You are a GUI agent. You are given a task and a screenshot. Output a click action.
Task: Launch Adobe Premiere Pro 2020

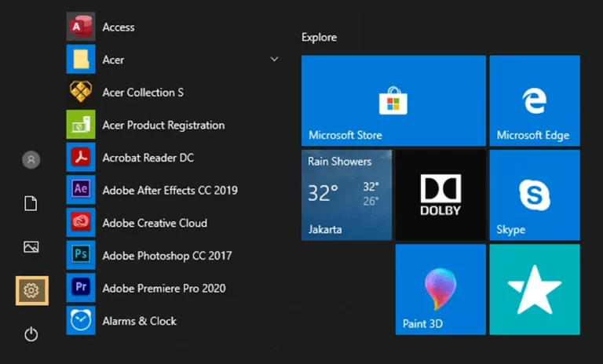click(x=164, y=288)
